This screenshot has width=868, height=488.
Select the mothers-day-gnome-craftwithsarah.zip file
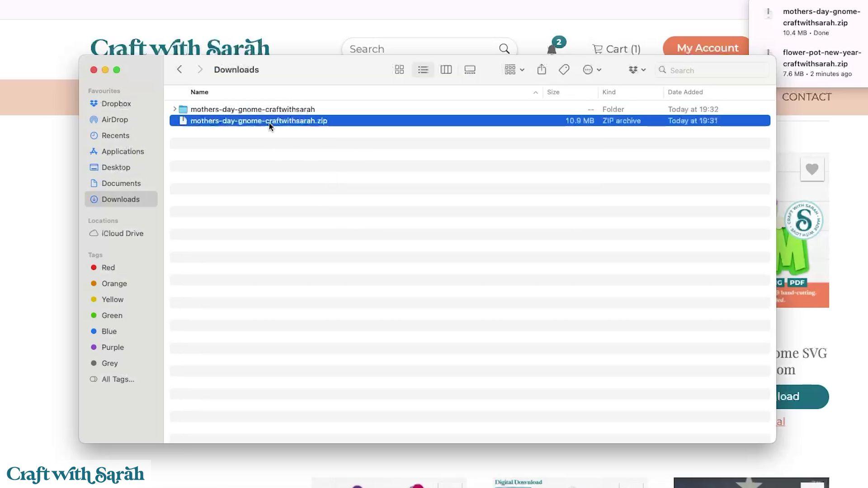470,121
